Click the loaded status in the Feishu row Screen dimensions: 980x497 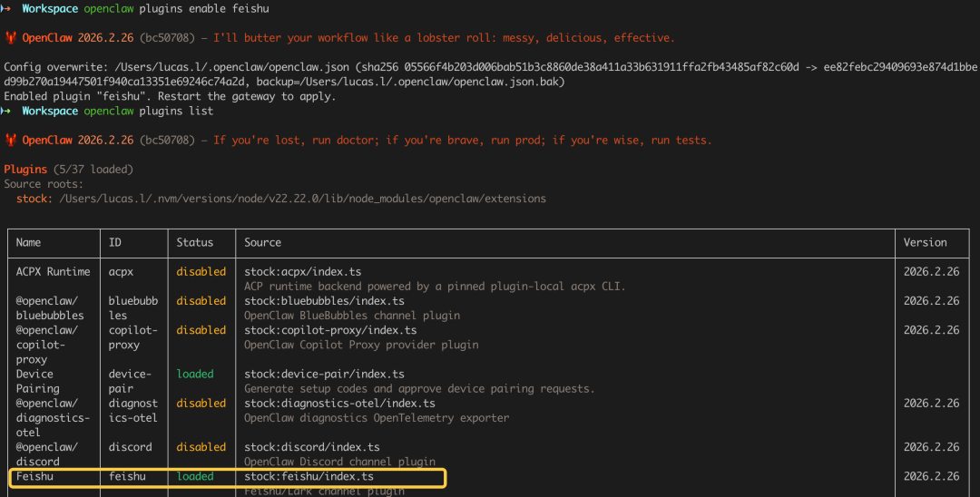coord(195,476)
